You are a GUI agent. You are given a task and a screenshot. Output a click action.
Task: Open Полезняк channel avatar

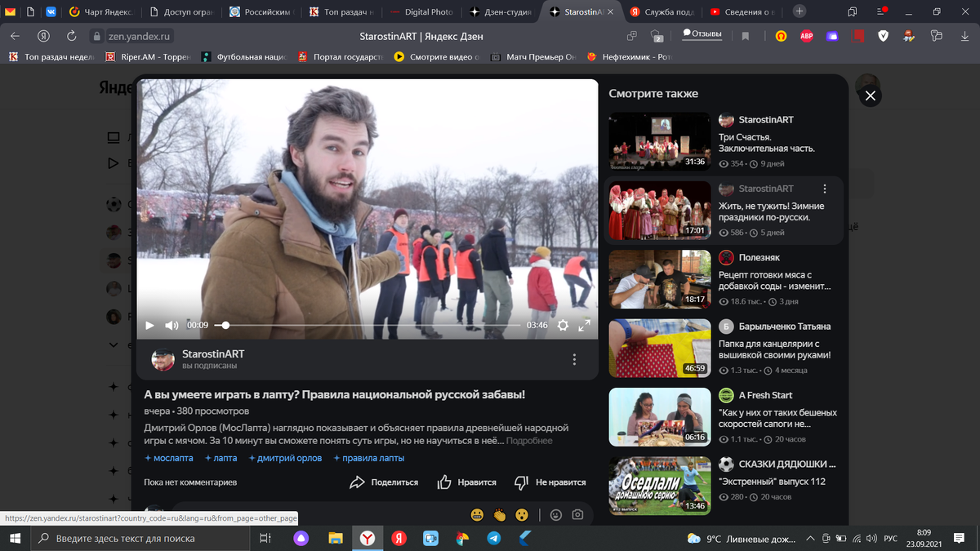coord(726,257)
